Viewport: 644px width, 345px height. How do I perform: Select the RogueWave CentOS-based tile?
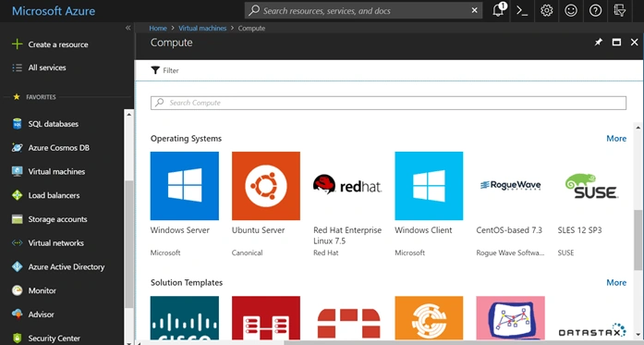511,186
